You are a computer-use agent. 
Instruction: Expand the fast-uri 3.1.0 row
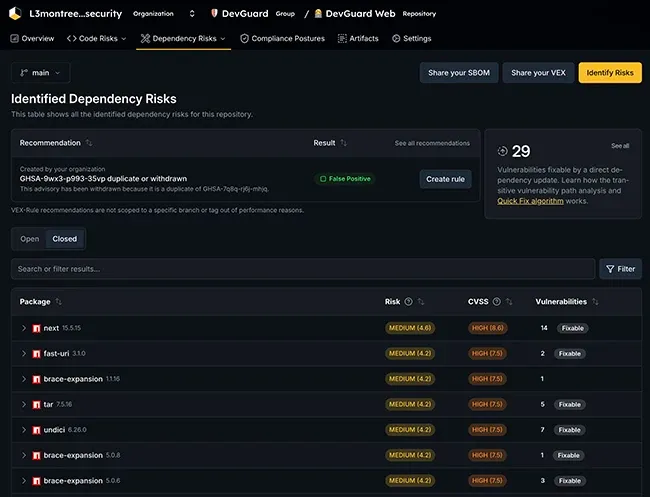(x=24, y=354)
